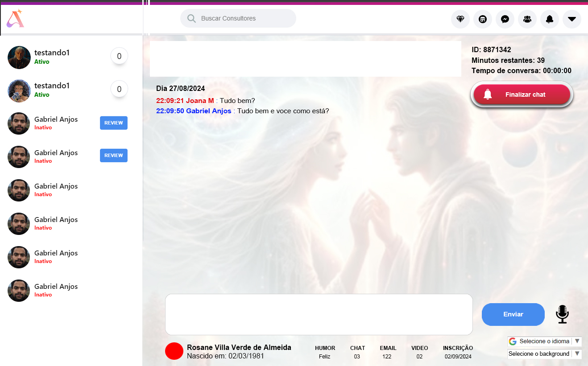The height and width of the screenshot is (366, 588).
Task: Click the second REVIEW button
Action: coord(114,156)
